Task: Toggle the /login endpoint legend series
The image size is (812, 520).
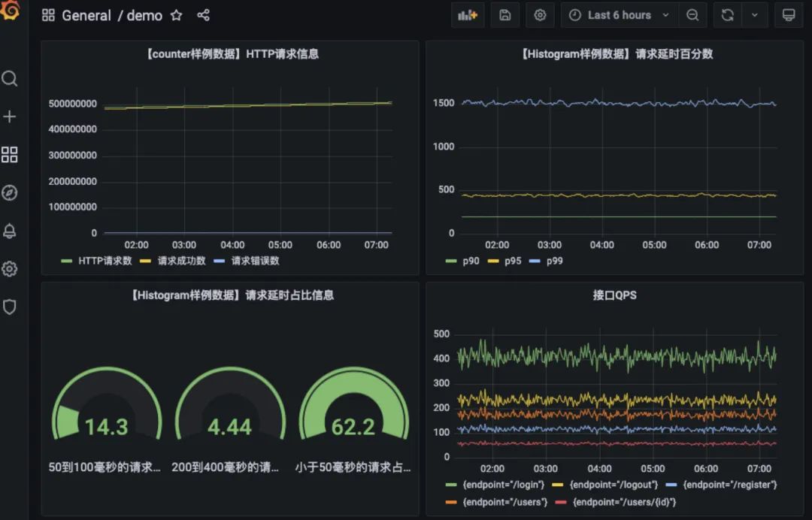Action: 503,485
